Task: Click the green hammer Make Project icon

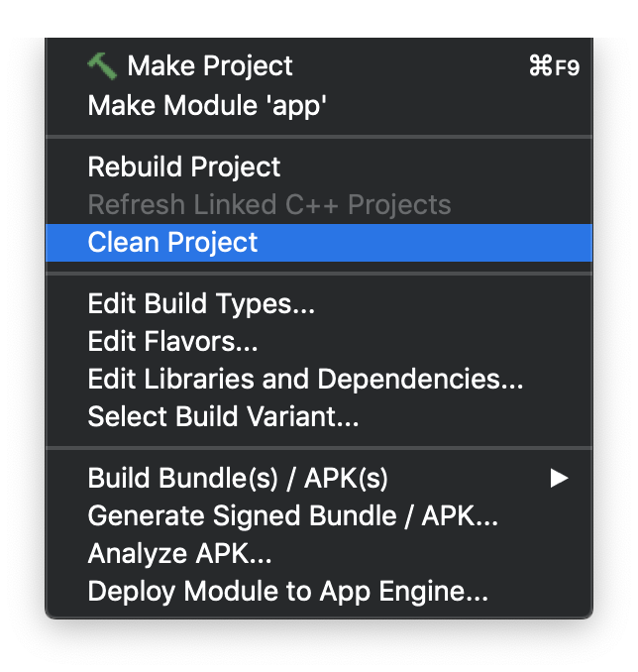Action: 102,66
